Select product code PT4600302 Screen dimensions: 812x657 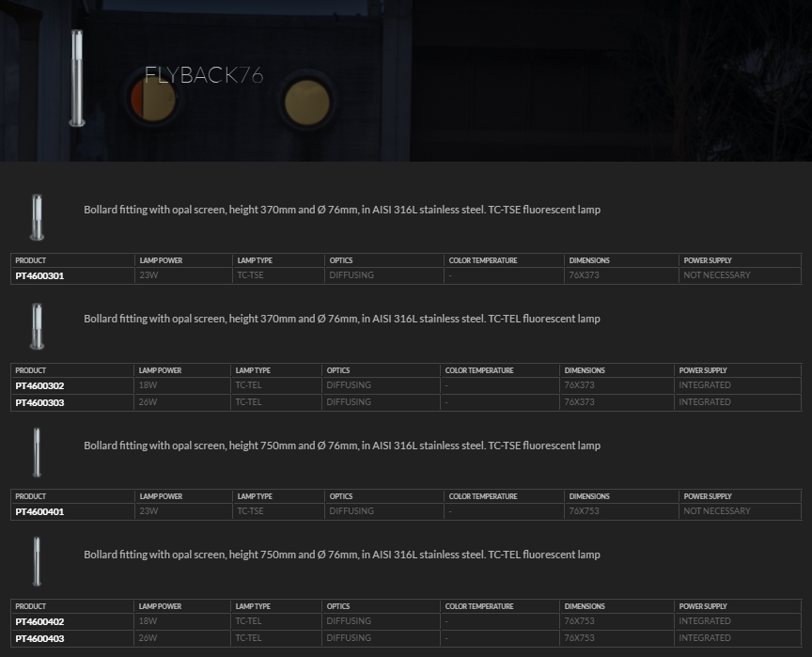click(39, 385)
